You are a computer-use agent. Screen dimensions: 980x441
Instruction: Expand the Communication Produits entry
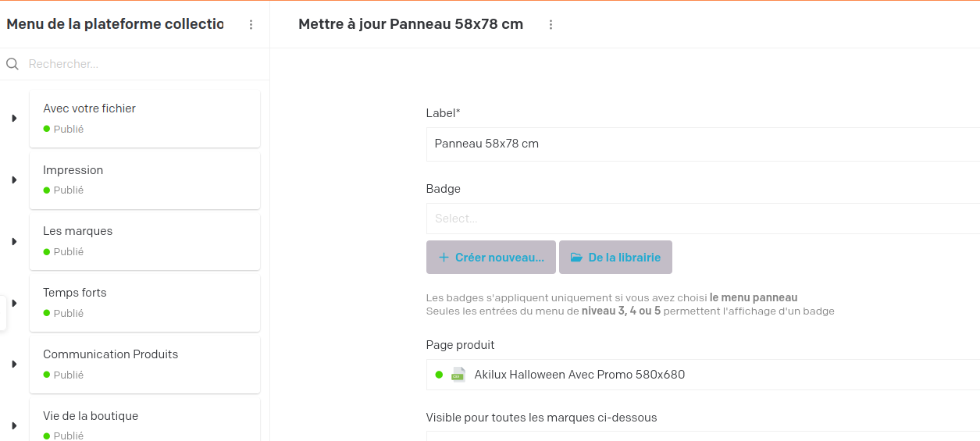coord(14,365)
